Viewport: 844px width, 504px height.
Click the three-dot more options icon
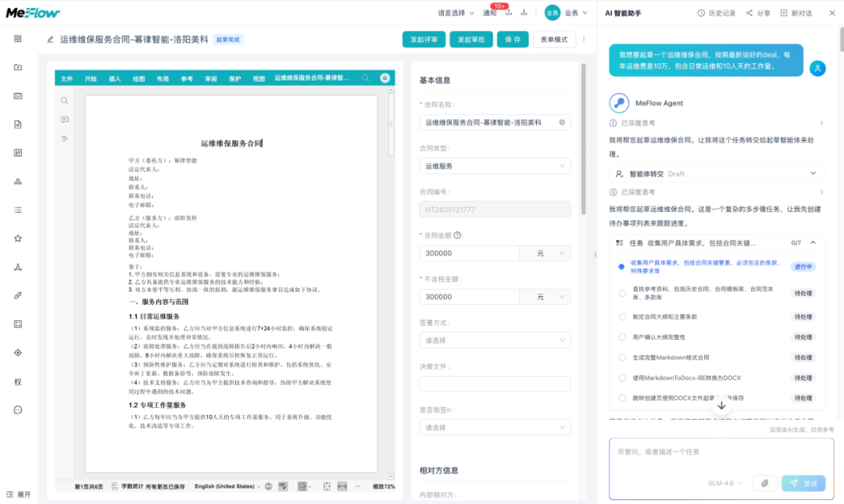[x=584, y=39]
